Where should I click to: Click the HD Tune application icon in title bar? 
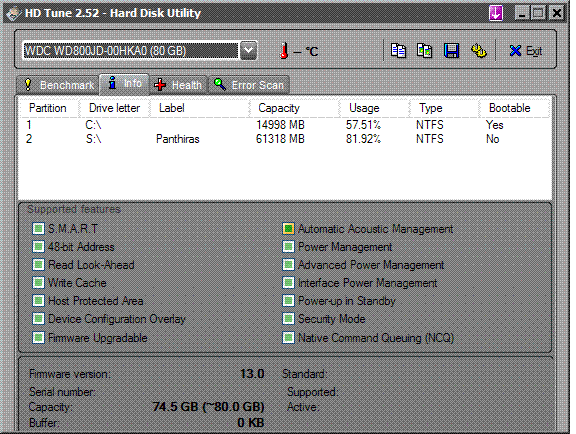point(13,14)
